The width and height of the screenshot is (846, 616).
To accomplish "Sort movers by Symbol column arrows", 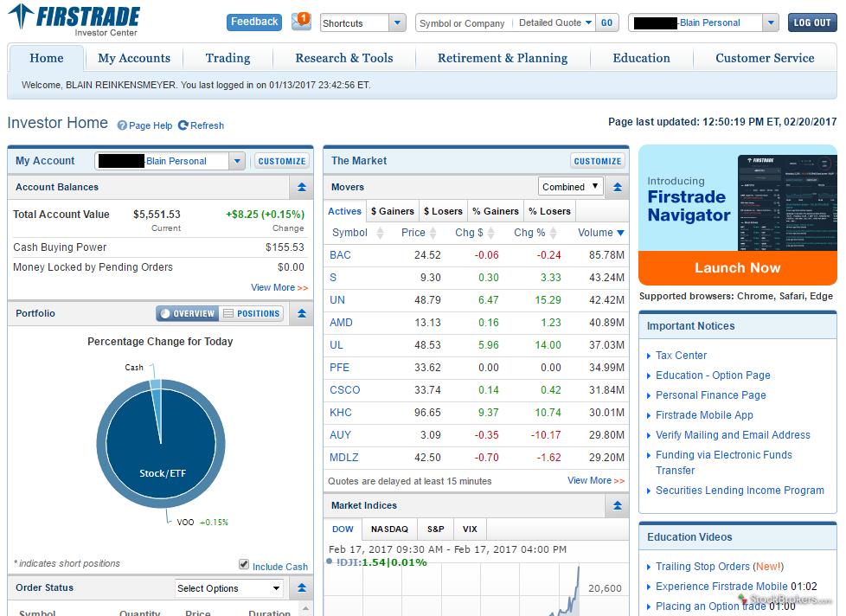I will 381,233.
